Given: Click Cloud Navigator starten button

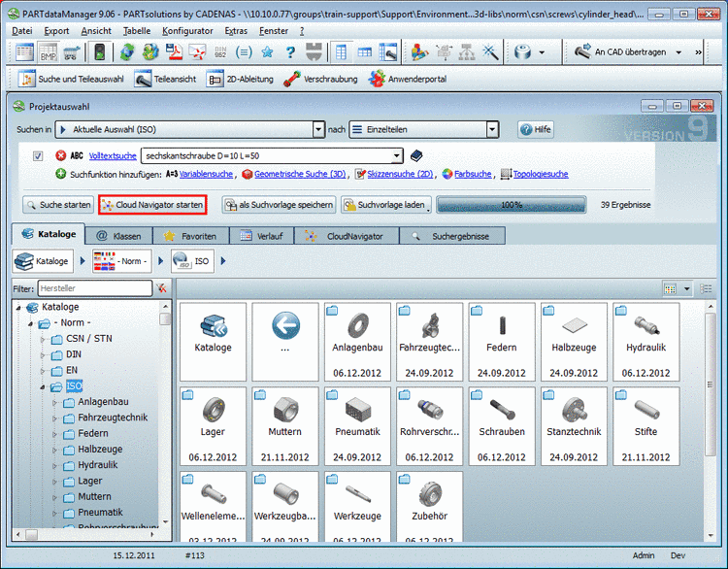Looking at the screenshot, I should point(152,205).
